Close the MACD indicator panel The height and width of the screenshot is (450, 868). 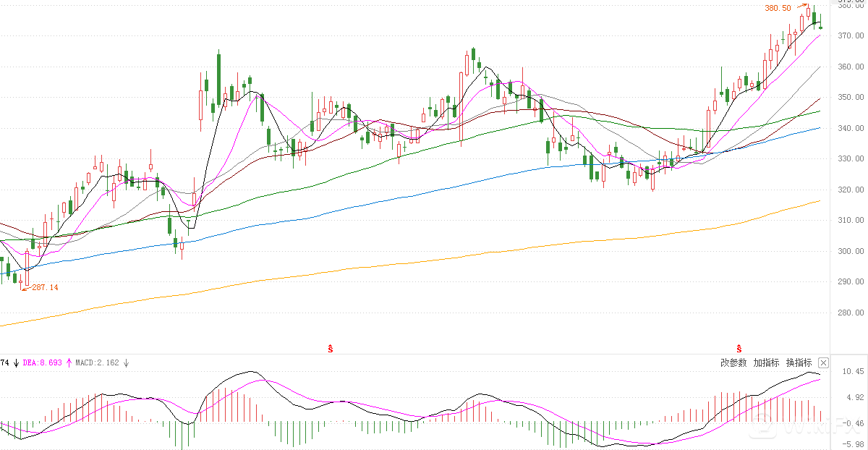[x=823, y=362]
